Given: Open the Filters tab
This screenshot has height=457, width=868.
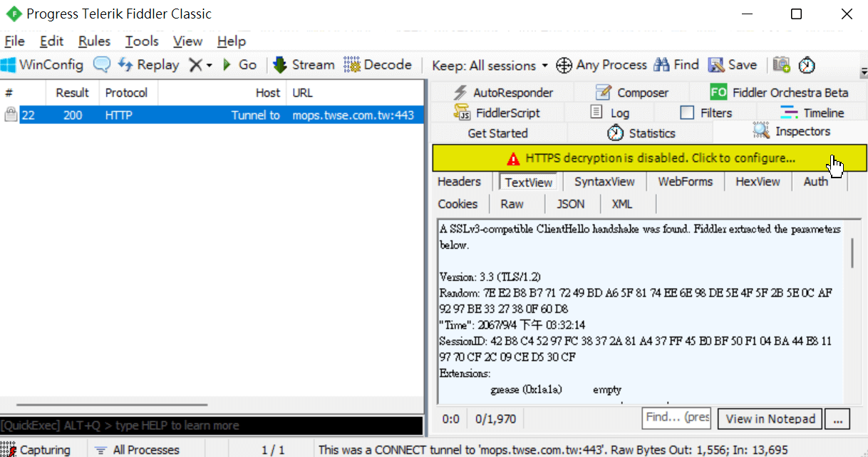Looking at the screenshot, I should point(706,113).
